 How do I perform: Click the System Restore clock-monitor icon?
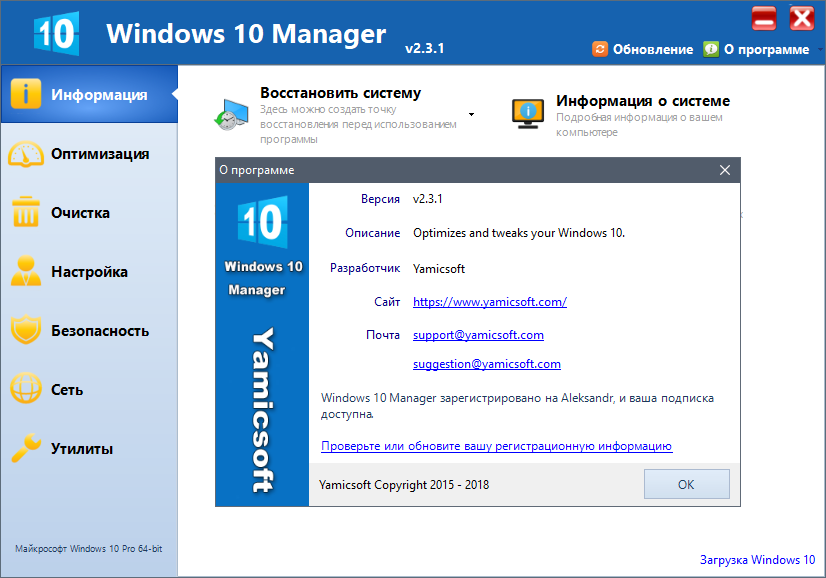coord(231,115)
